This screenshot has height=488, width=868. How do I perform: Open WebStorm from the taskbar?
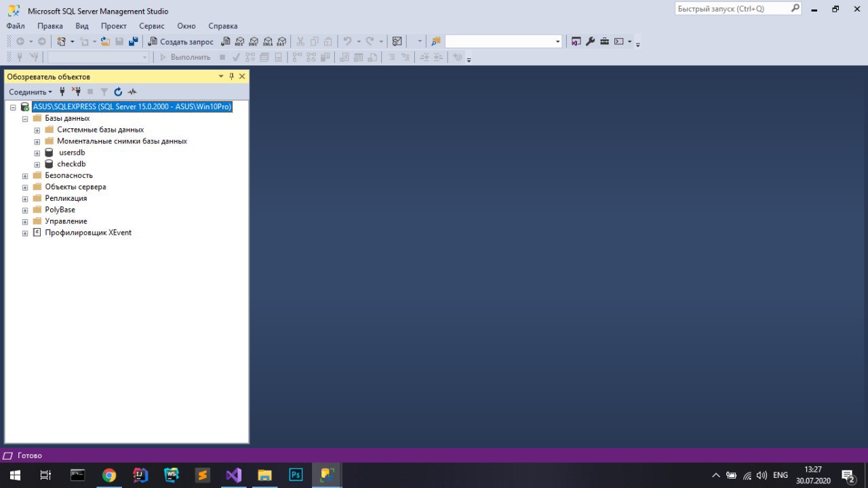(x=172, y=475)
